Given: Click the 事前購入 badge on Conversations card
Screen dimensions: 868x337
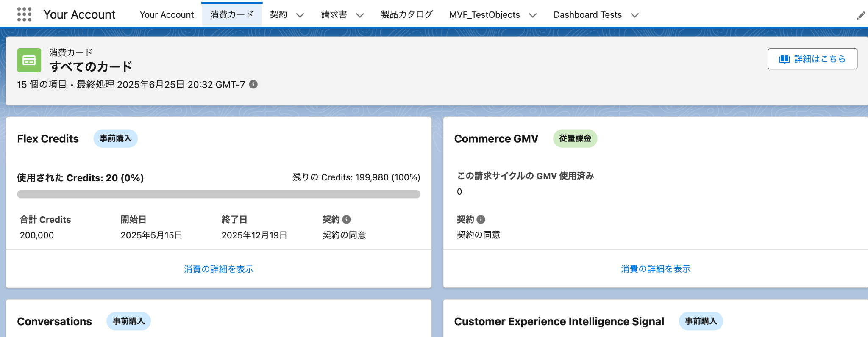Looking at the screenshot, I should point(128,321).
